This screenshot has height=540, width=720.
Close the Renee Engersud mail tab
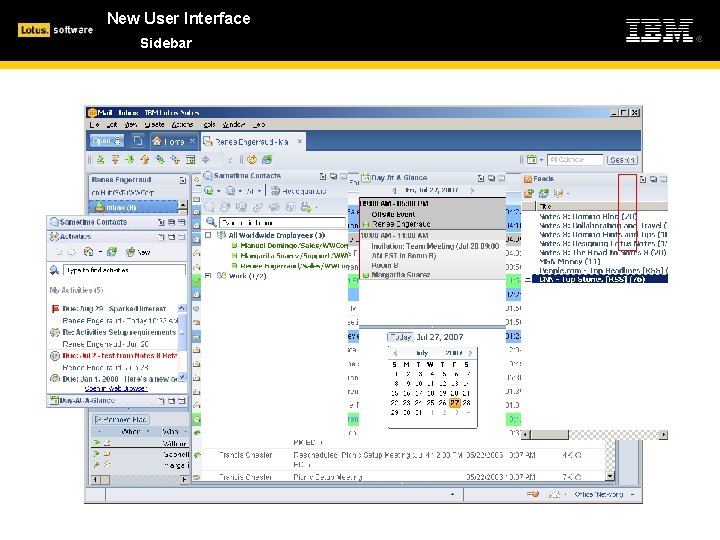[x=299, y=141]
